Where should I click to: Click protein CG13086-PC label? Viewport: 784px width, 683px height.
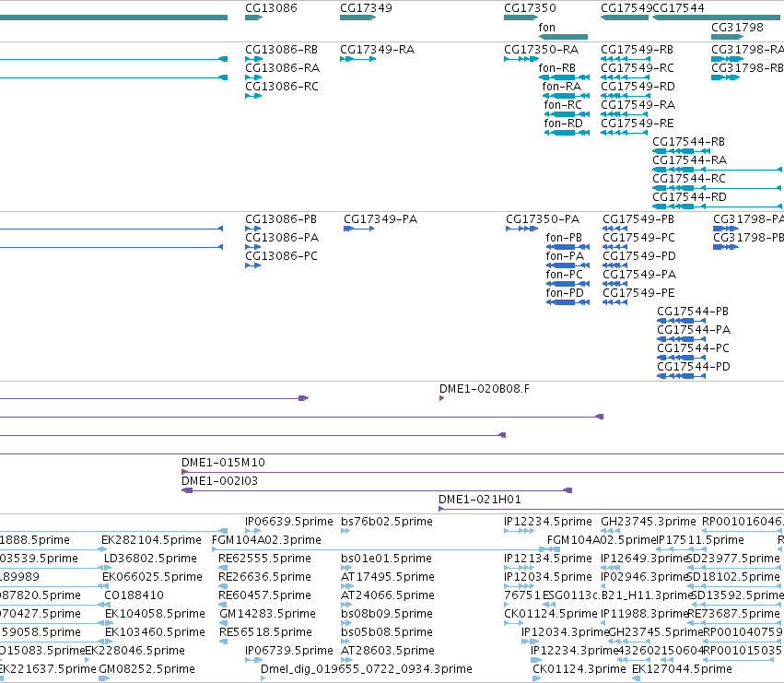tap(282, 256)
